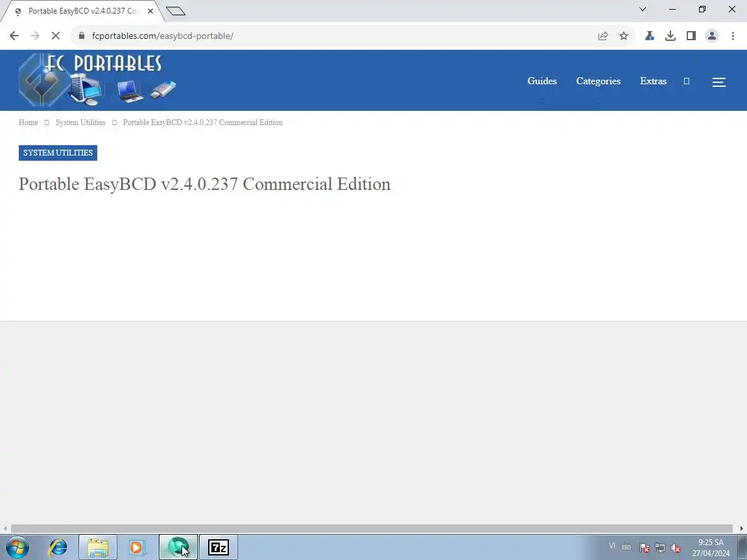Open the hamburger side menu
This screenshot has width=747, height=560.
[719, 82]
